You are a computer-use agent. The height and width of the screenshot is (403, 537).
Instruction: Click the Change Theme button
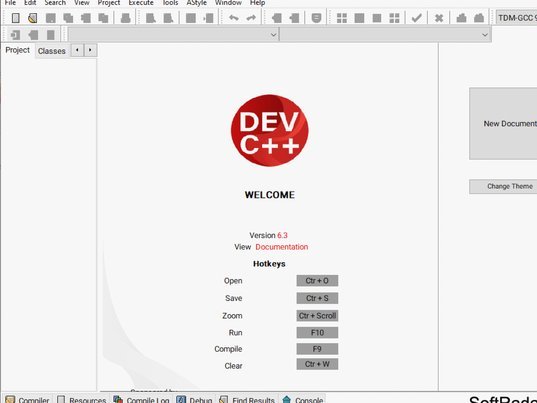click(x=503, y=187)
